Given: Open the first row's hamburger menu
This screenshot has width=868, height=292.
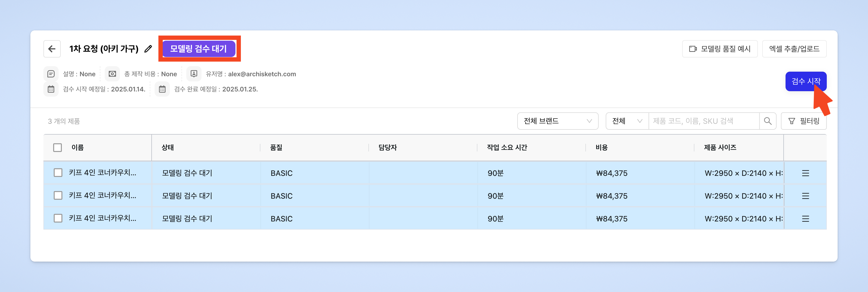Looking at the screenshot, I should pyautogui.click(x=805, y=173).
